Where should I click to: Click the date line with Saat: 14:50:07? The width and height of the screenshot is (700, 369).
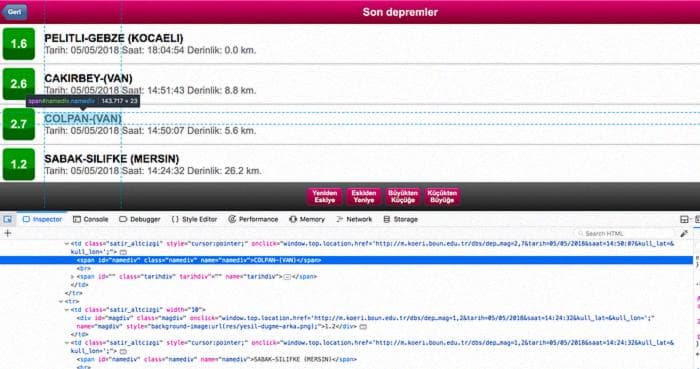(150, 131)
